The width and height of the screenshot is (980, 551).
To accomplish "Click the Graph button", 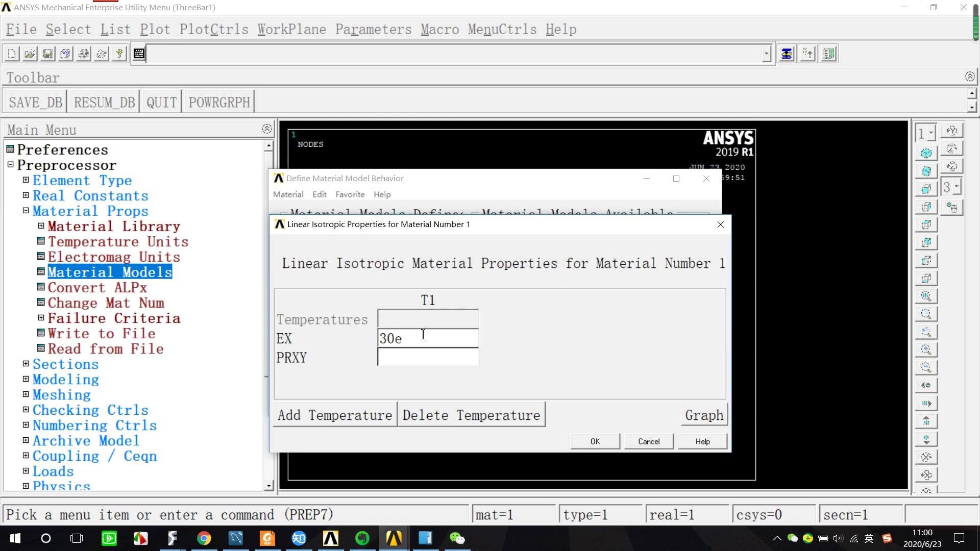I will [x=704, y=415].
